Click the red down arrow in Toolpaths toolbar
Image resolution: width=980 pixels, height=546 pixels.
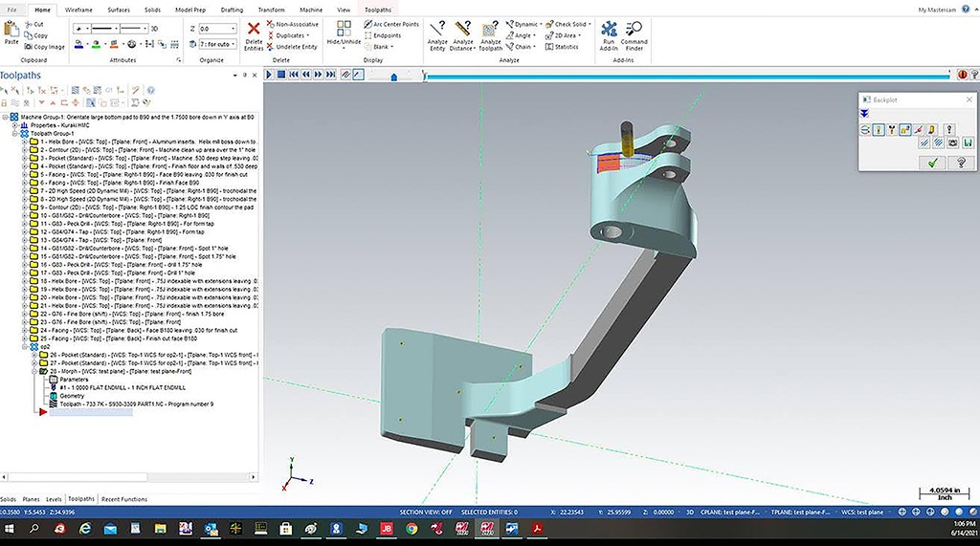42,102
